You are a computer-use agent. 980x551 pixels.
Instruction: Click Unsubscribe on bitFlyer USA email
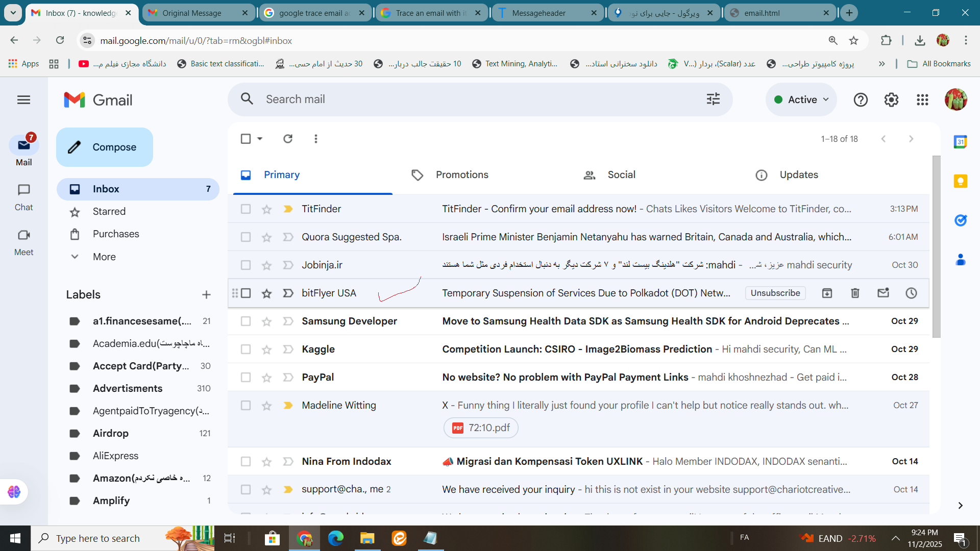point(775,293)
